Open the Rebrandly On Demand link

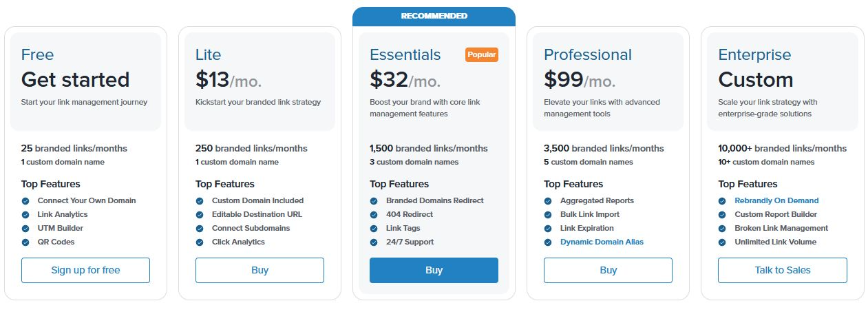[x=776, y=200]
